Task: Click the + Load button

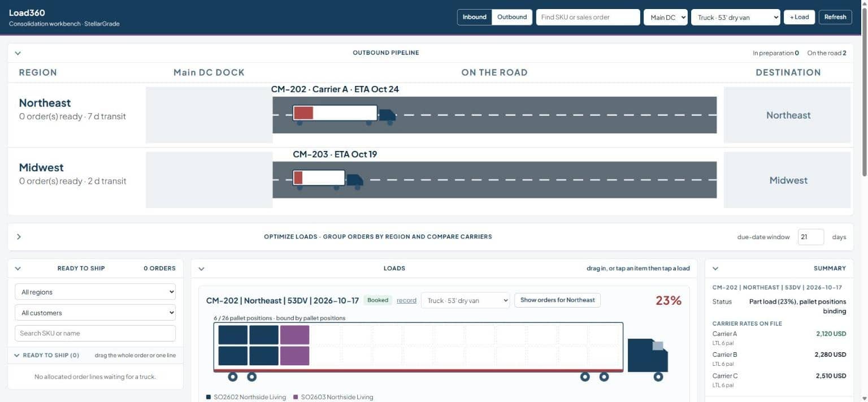Action: [799, 17]
